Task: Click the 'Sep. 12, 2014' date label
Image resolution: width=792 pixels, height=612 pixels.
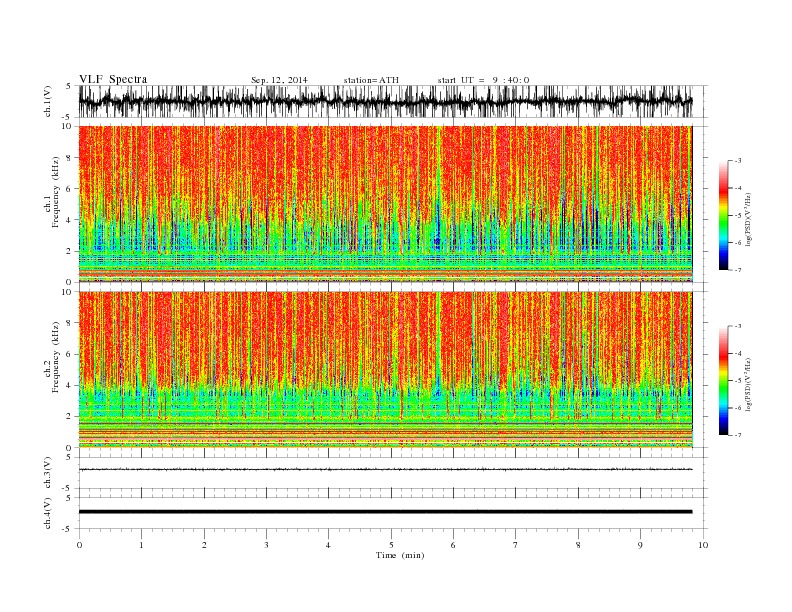Action: 279,80
